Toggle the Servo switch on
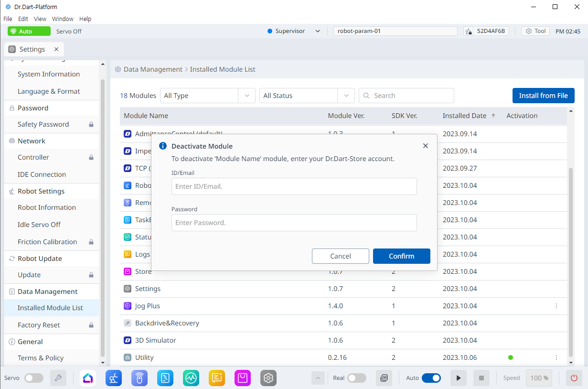This screenshot has width=588, height=389. click(34, 378)
